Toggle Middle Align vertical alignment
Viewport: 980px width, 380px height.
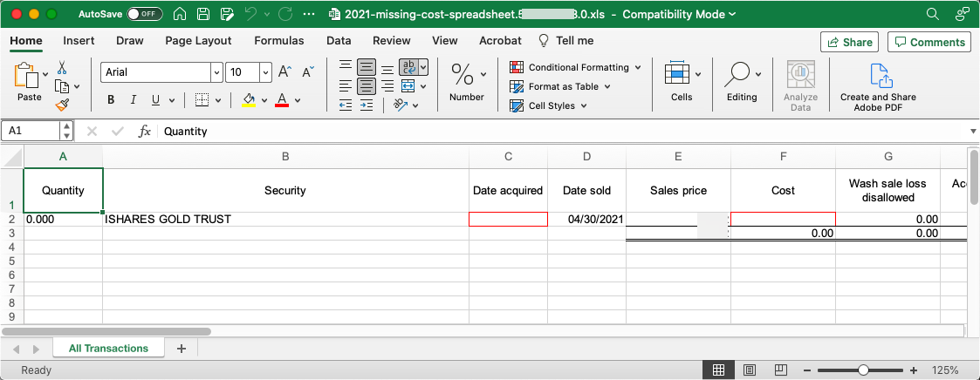point(367,67)
